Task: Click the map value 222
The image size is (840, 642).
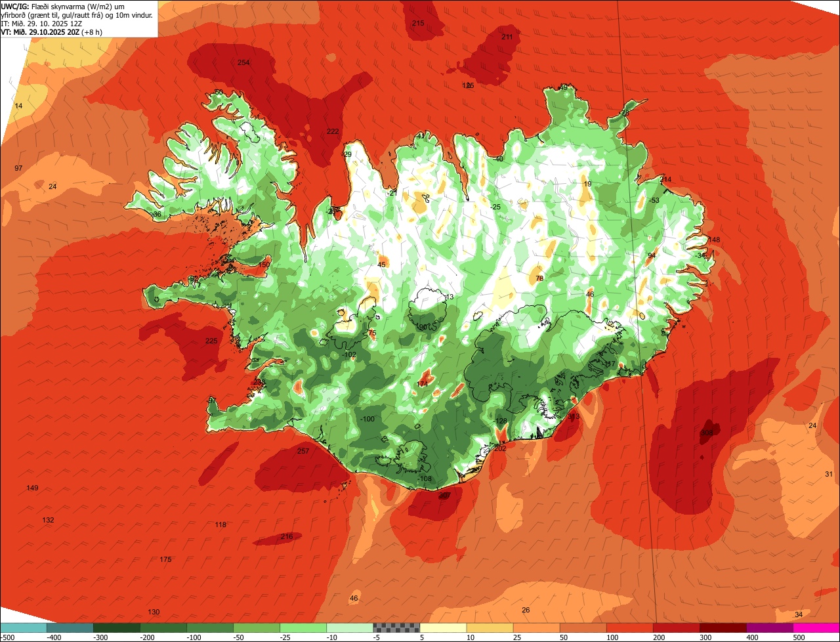Action: click(333, 132)
